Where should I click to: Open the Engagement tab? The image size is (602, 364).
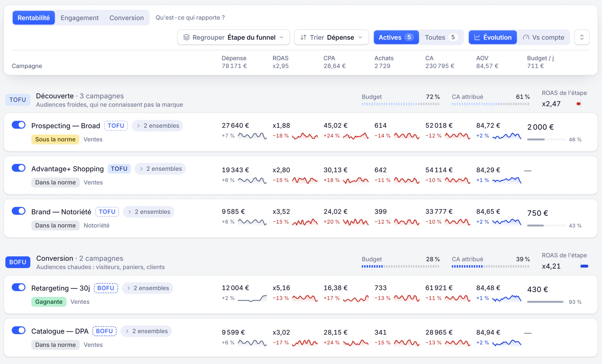pyautogui.click(x=79, y=18)
